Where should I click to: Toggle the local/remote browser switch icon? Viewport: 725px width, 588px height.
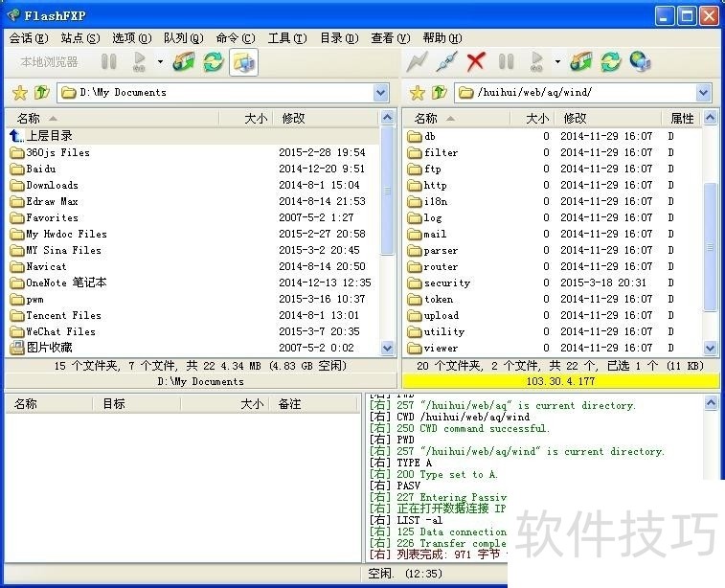243,62
